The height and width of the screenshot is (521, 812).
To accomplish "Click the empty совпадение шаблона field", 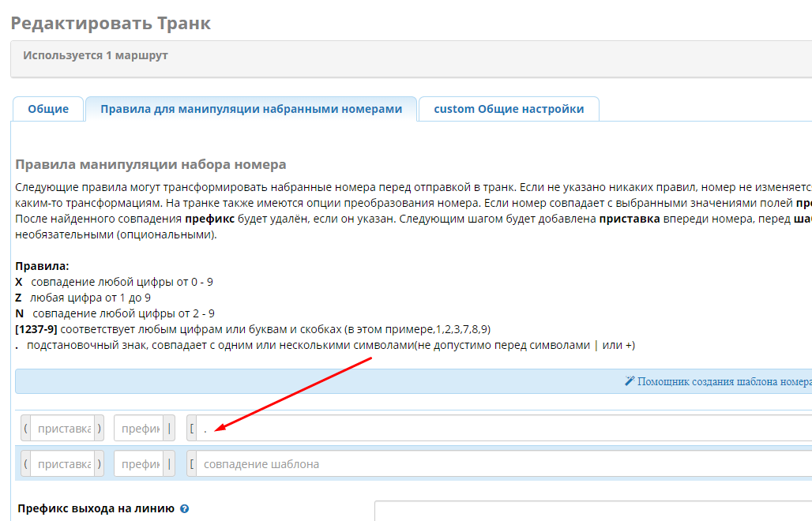I will point(506,464).
